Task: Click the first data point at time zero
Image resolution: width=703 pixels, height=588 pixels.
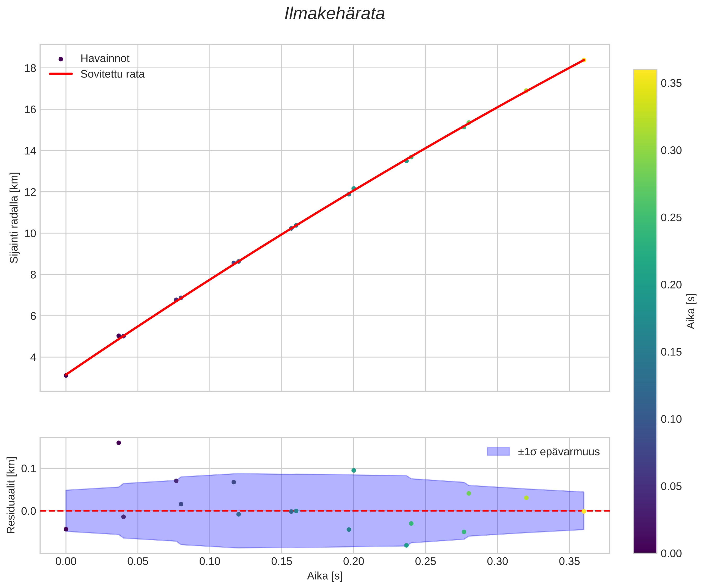Action: click(x=66, y=375)
